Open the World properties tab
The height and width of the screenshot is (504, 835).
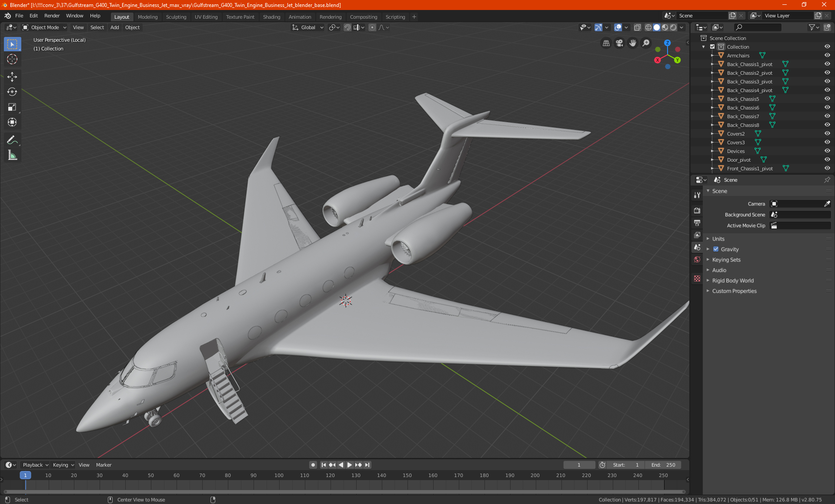pyautogui.click(x=697, y=259)
